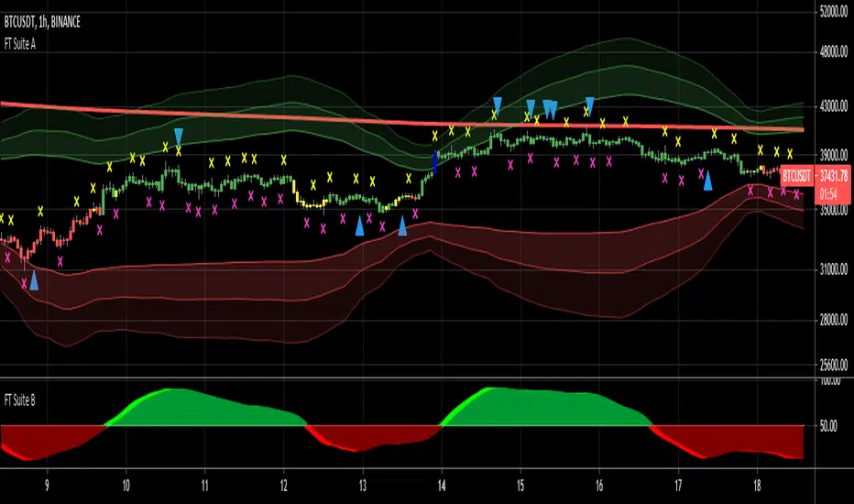Screen dimensions: 854x504
Task: Select the FT Suite A indicator label
Action: (x=20, y=44)
